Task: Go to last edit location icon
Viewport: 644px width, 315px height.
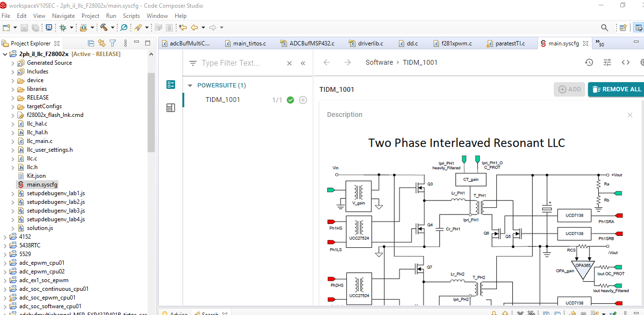Action: tap(183, 28)
